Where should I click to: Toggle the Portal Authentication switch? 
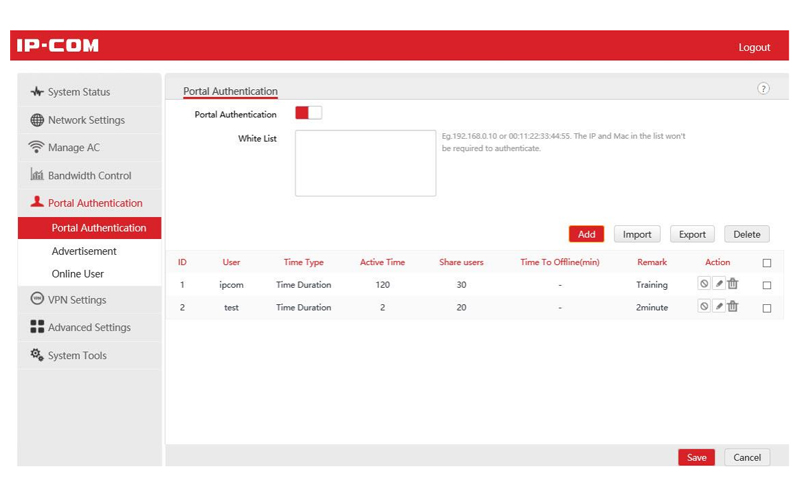tap(308, 113)
